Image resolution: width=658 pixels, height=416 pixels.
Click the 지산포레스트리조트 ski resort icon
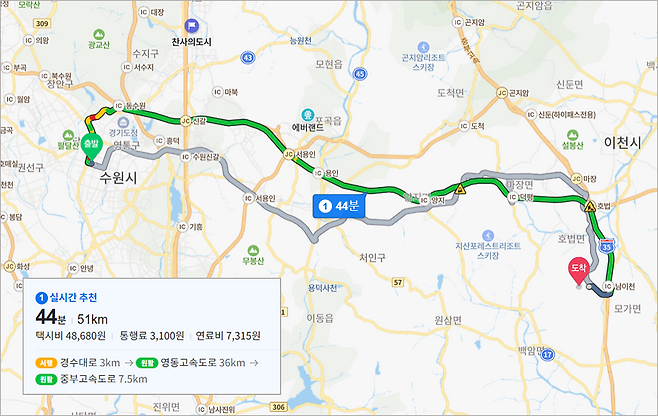(x=488, y=235)
